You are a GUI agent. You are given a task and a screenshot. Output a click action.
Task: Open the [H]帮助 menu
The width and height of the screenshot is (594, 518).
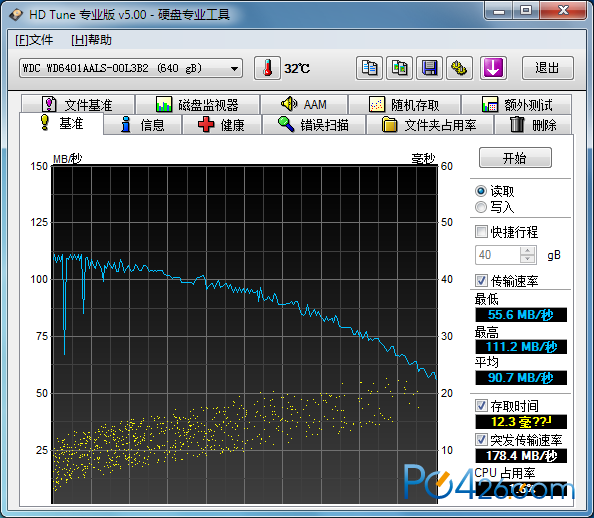(x=91, y=40)
